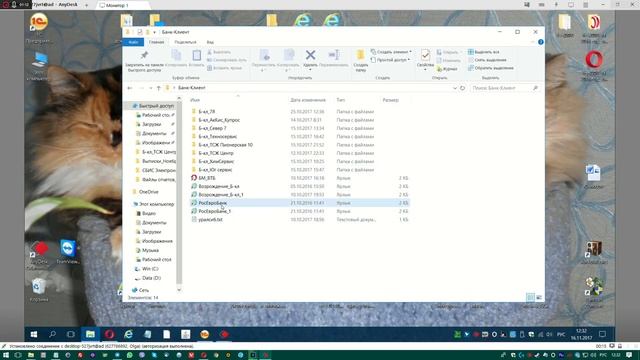Click the History (Журнал) button

click(x=447, y=69)
